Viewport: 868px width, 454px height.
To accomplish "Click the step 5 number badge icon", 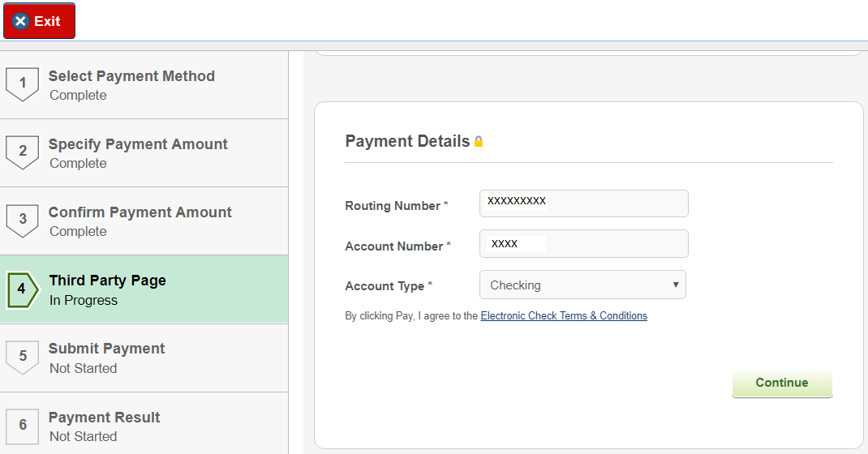I will [x=22, y=357].
